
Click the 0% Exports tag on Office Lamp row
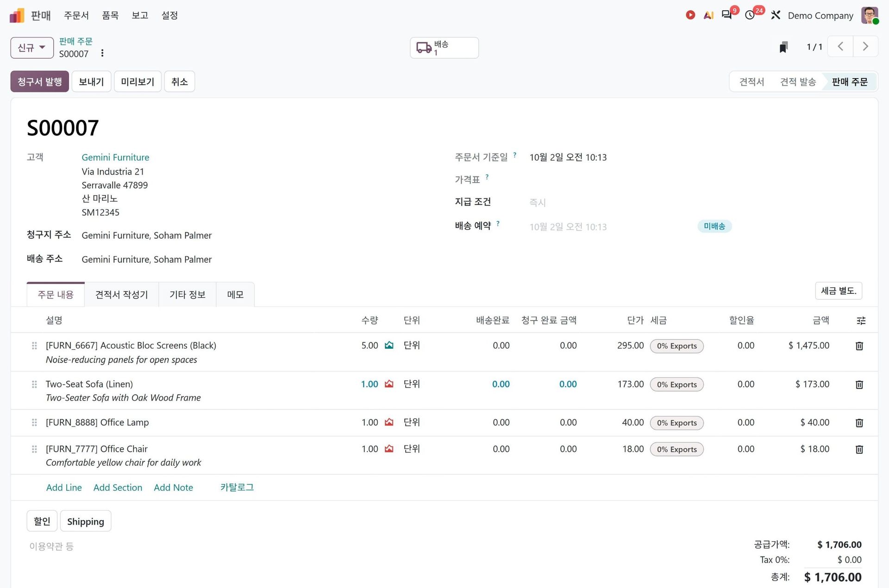pyautogui.click(x=676, y=423)
